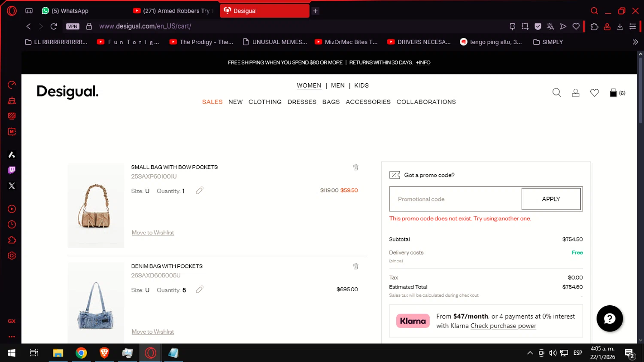644x362 pixels.
Task: Edit the Denim Bag With Pockets quantity
Action: click(x=199, y=290)
